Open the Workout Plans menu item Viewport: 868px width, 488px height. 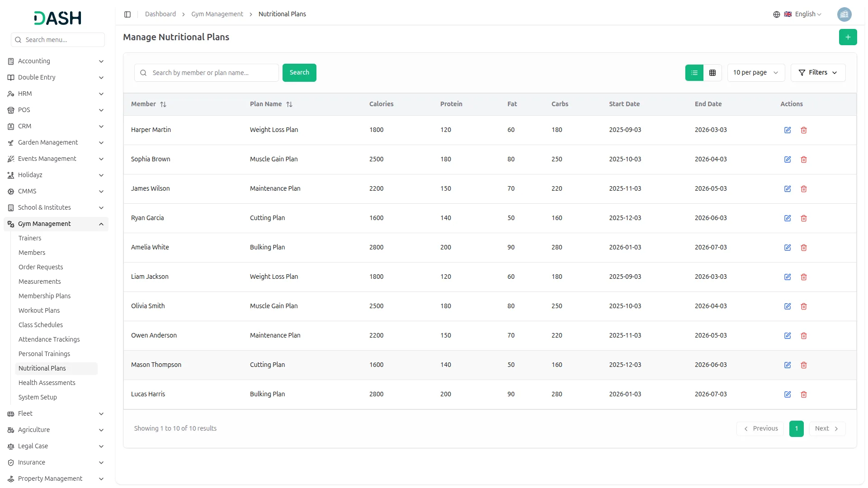(x=39, y=310)
